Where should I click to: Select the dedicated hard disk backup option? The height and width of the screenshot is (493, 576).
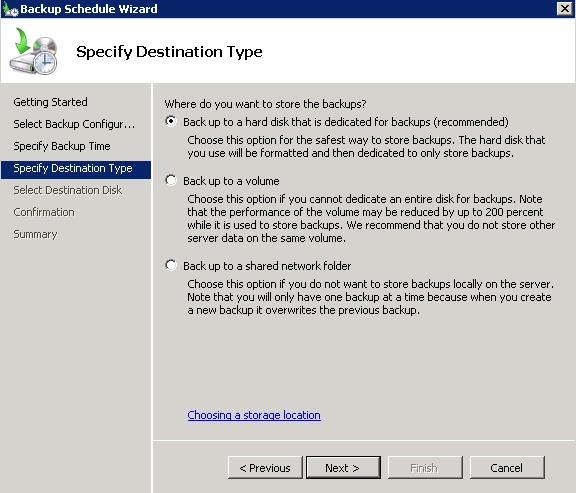tap(171, 121)
